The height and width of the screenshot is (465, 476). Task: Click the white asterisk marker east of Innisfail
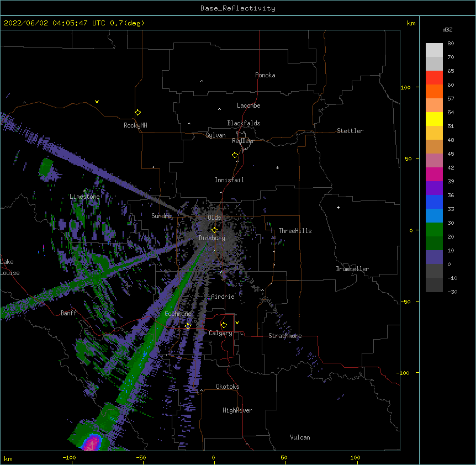277,168
